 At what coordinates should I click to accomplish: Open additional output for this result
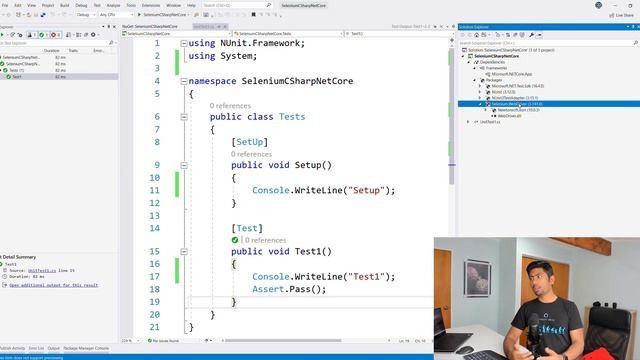(53, 285)
